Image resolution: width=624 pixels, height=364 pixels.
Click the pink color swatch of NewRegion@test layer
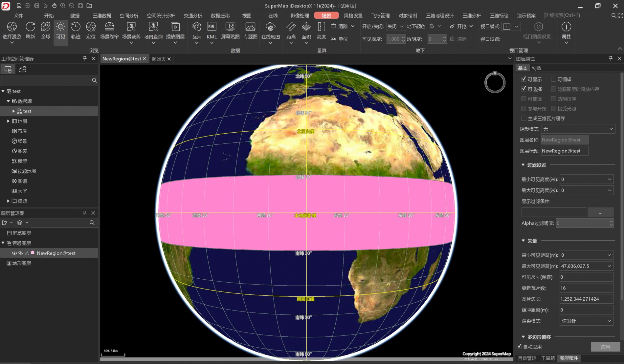pos(33,253)
